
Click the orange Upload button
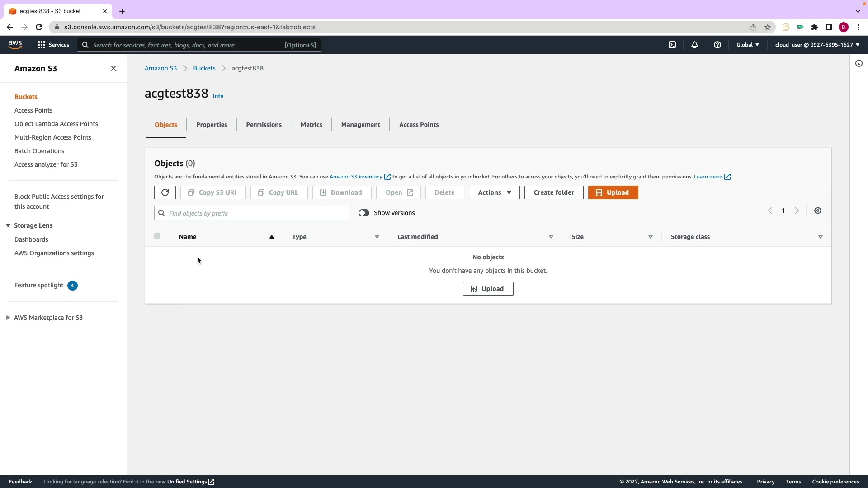pyautogui.click(x=613, y=192)
